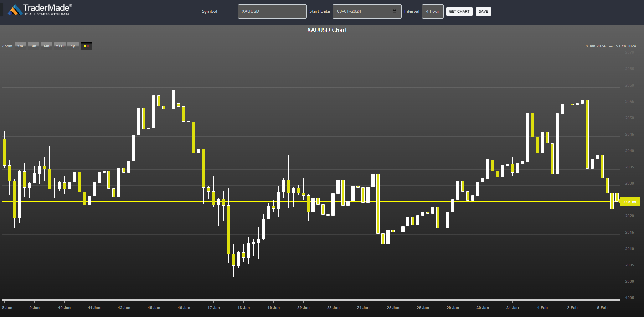Select the 1m zoom range
Viewport: 644px width, 317px height.
click(x=20, y=46)
